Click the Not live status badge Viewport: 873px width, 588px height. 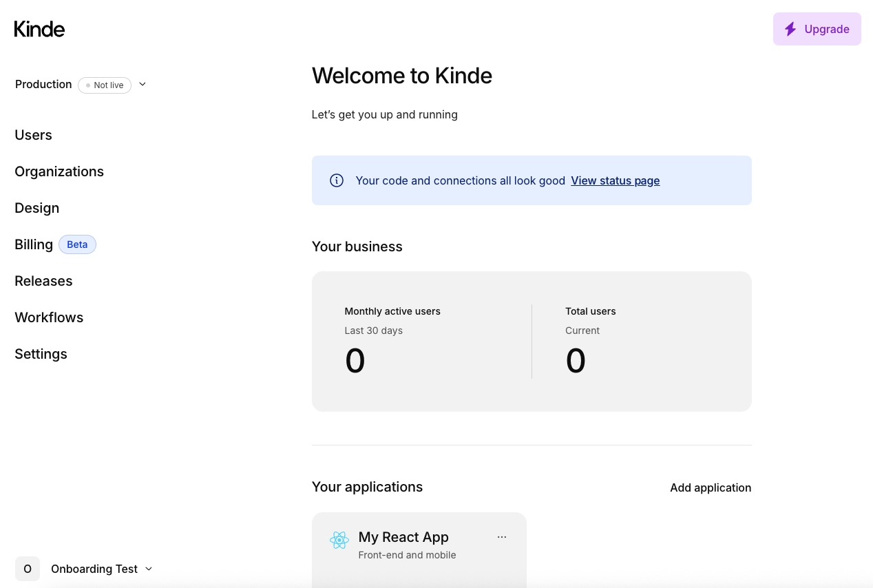(105, 85)
